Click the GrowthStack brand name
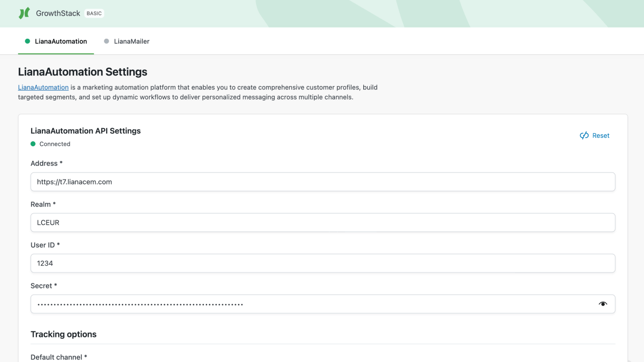The image size is (644, 362). tap(58, 14)
